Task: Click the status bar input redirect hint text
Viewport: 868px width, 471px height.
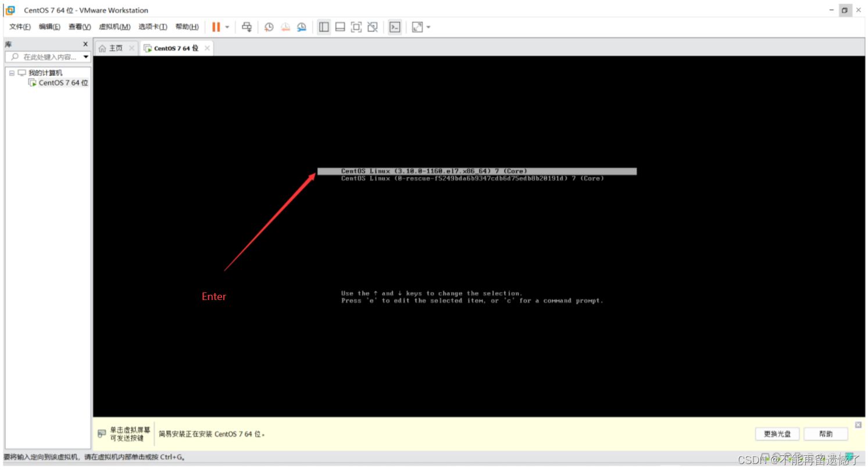Action: (94, 457)
